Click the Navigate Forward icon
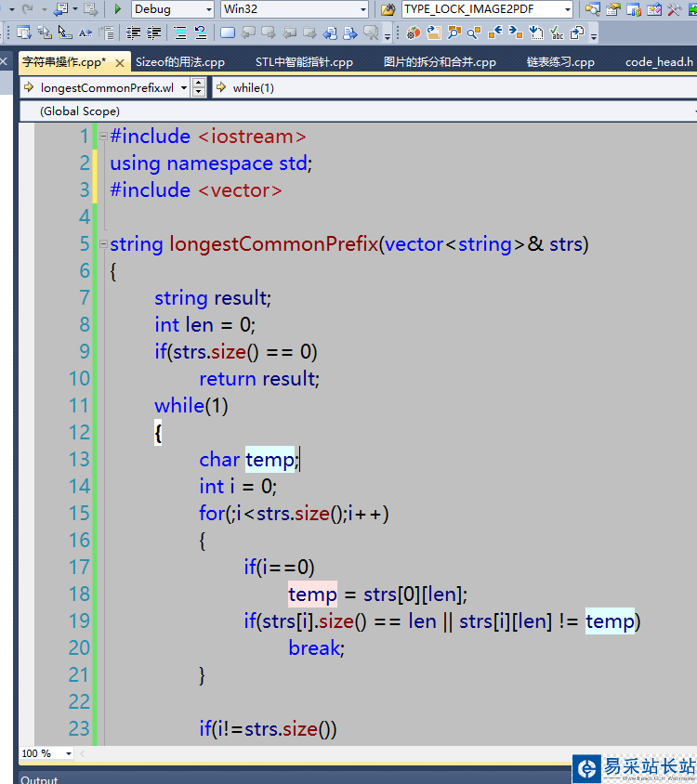The width and height of the screenshot is (697, 784). (90, 9)
